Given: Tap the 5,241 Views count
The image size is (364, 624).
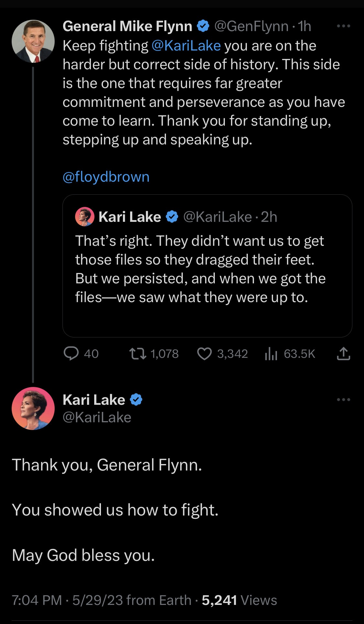Looking at the screenshot, I should (239, 600).
